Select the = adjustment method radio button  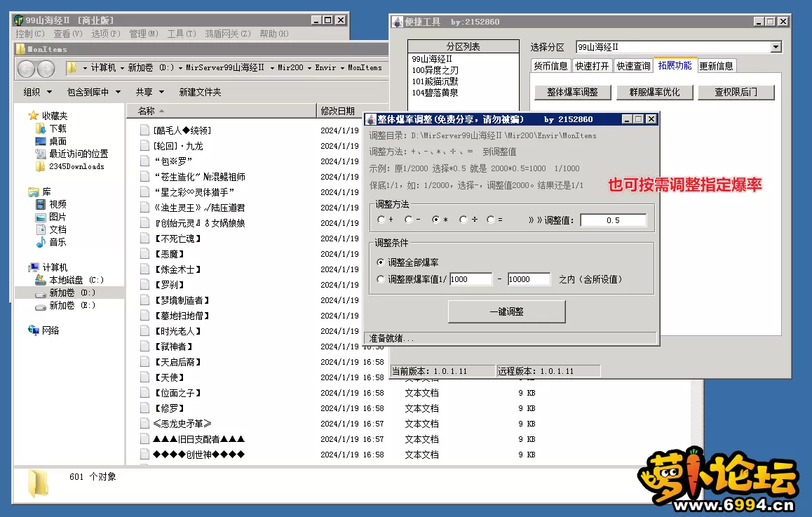[490, 220]
